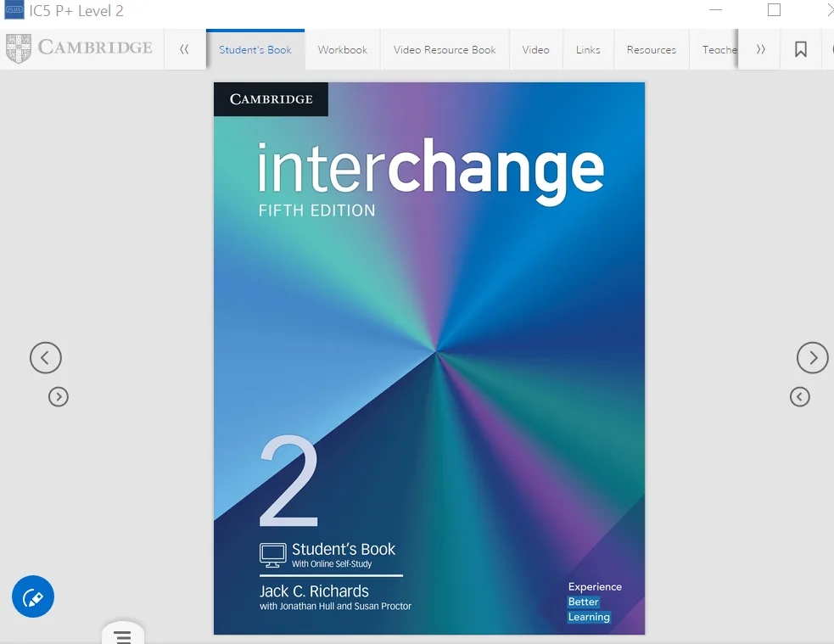Image resolution: width=834 pixels, height=644 pixels.
Task: Click the FIFTH EDITION text
Action: point(317,210)
